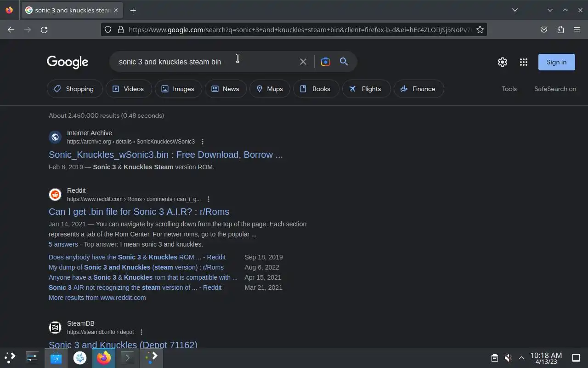Sign in to Google account

click(557, 62)
